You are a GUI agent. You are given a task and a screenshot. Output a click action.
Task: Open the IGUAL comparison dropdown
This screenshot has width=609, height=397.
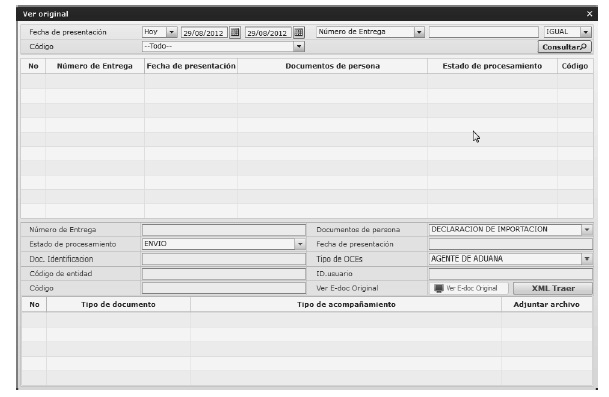(x=585, y=32)
